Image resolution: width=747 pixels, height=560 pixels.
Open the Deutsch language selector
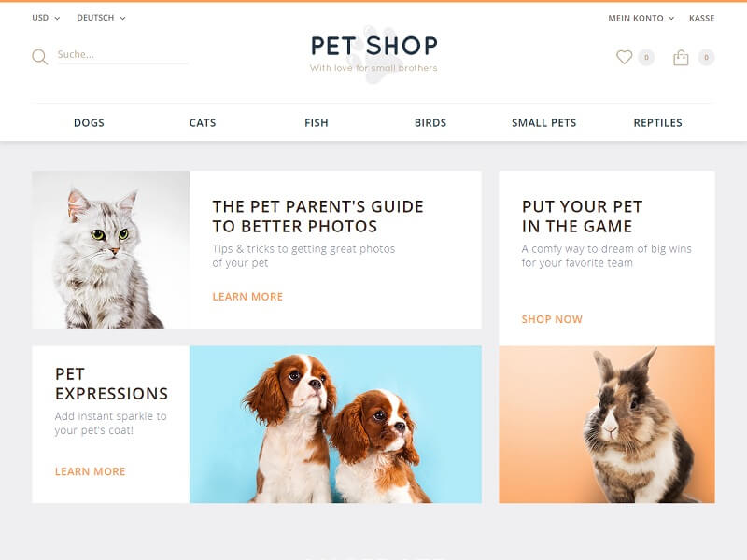pyautogui.click(x=101, y=18)
